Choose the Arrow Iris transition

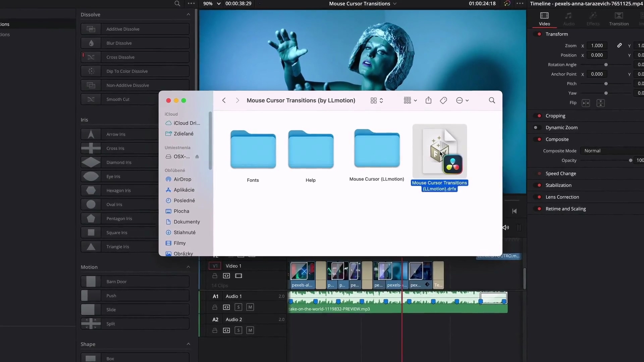(x=119, y=134)
